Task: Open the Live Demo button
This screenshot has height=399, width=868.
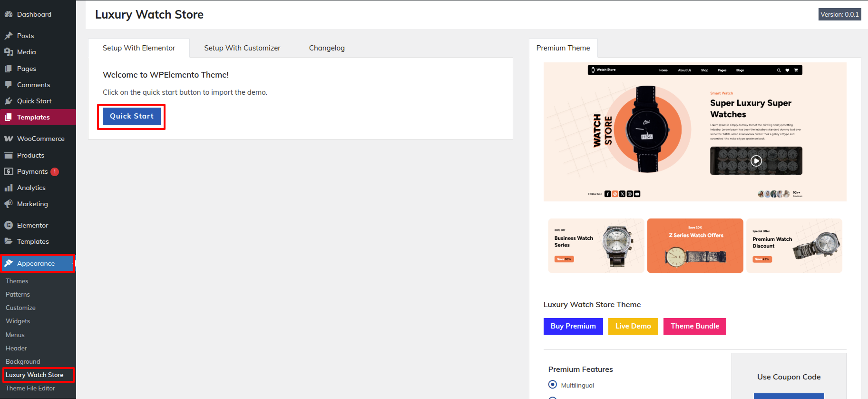Action: 633,326
